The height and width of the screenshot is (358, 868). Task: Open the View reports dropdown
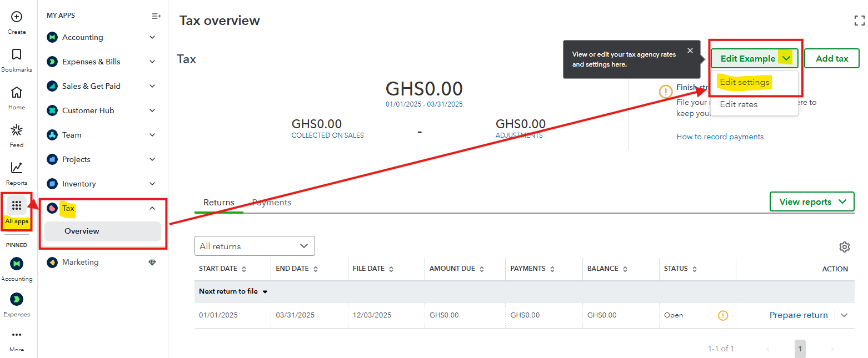811,201
